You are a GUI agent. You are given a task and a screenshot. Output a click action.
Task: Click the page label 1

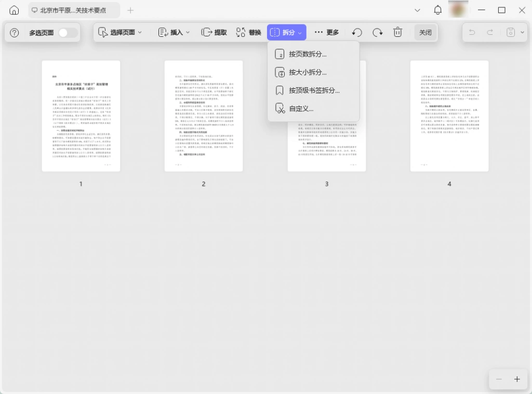tap(81, 184)
